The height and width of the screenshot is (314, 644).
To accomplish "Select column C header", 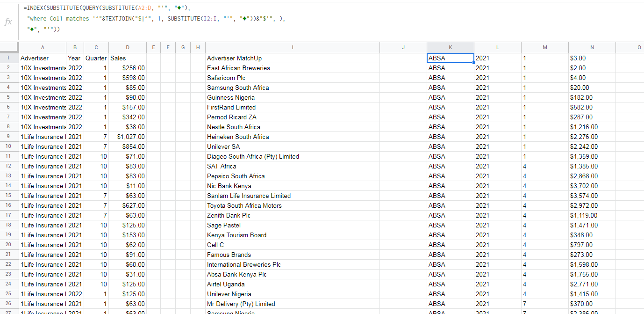I will (x=96, y=47).
